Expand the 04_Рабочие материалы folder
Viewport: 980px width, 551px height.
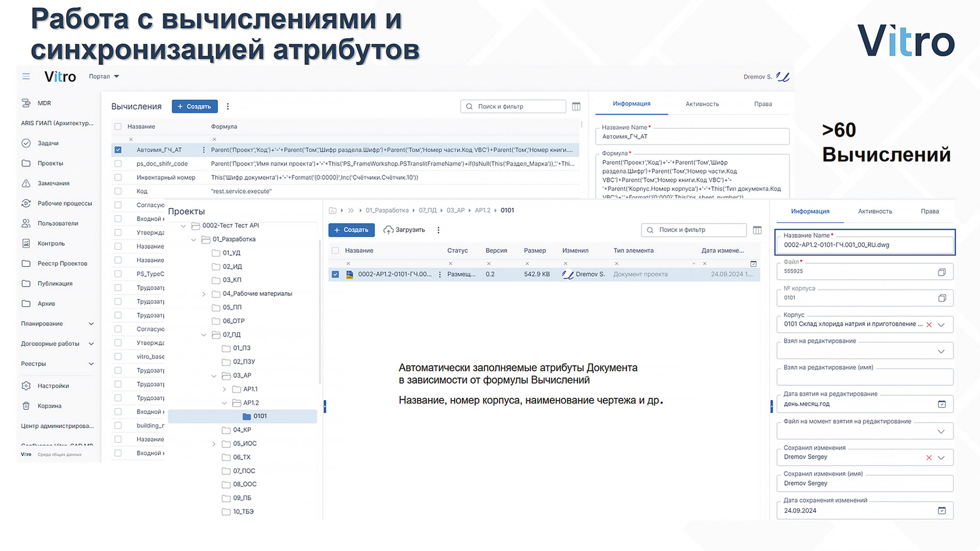click(204, 294)
